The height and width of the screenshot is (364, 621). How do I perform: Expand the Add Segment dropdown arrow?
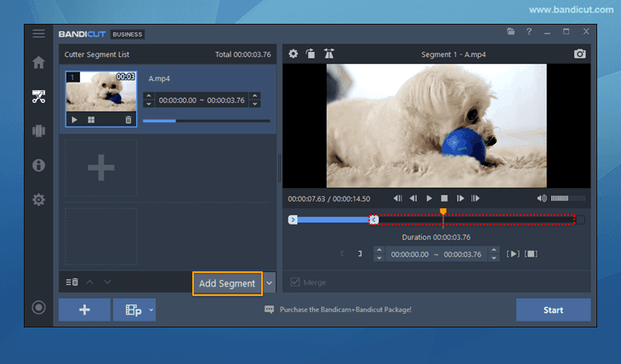tap(270, 283)
